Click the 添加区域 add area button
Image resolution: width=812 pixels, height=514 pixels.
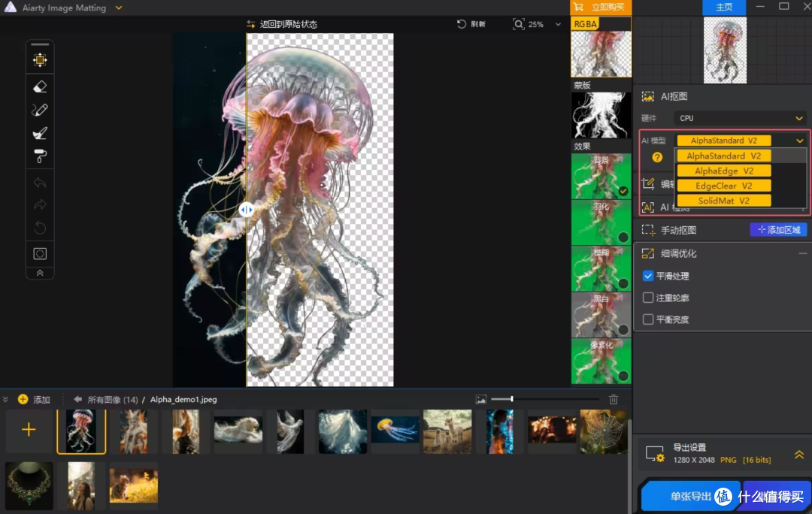coord(779,230)
